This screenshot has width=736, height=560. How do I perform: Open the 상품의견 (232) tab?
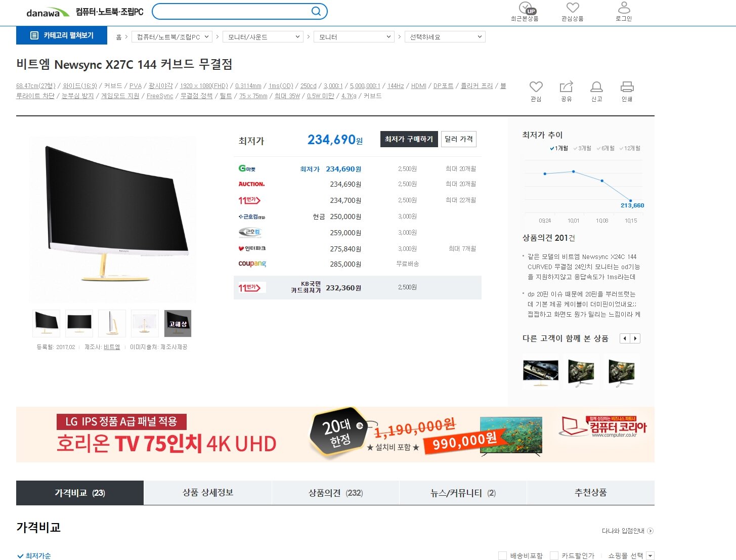(x=335, y=493)
